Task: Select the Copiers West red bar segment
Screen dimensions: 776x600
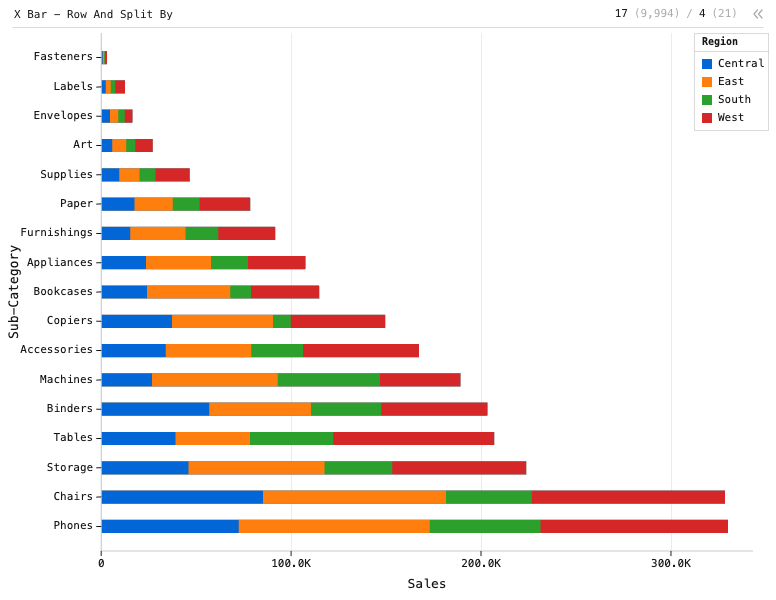Action: [338, 321]
